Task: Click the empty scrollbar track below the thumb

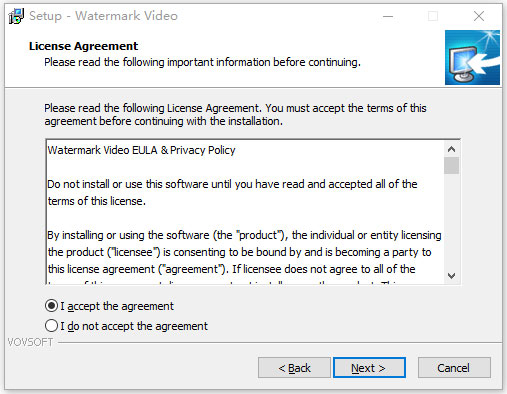Action: 451,221
